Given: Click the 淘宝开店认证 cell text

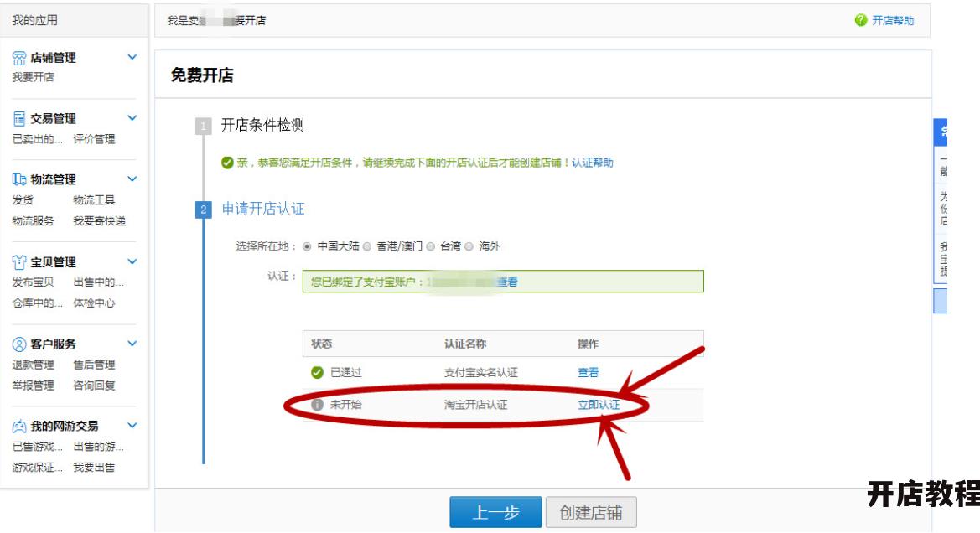Looking at the screenshot, I should [475, 405].
